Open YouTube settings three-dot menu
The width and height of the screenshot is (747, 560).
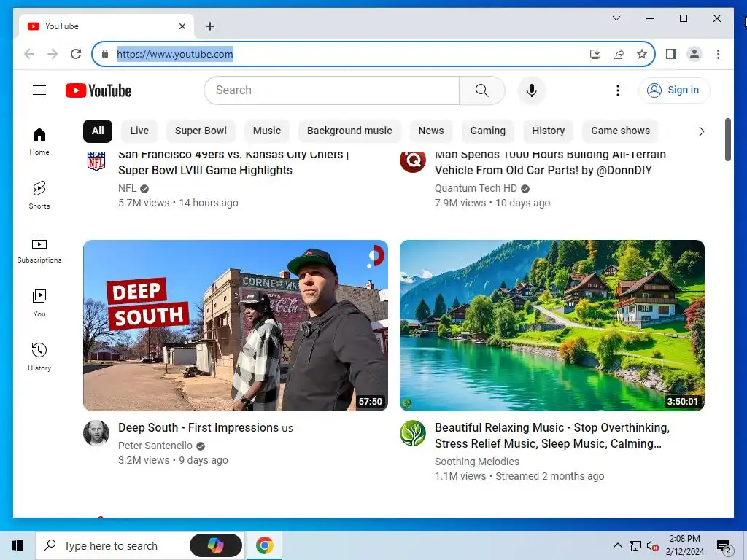tap(617, 90)
